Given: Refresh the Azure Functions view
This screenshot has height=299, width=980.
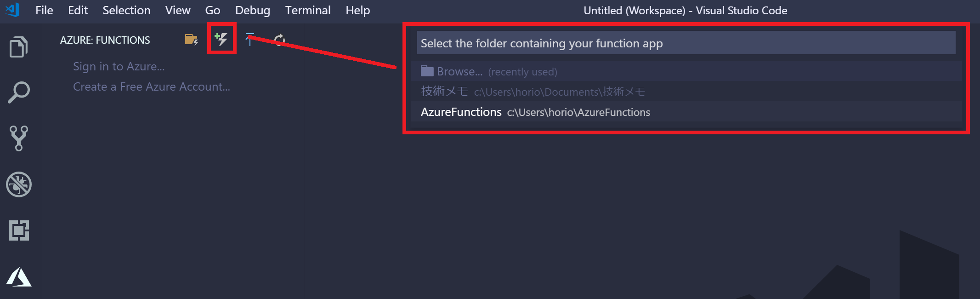Looking at the screenshot, I should 280,40.
